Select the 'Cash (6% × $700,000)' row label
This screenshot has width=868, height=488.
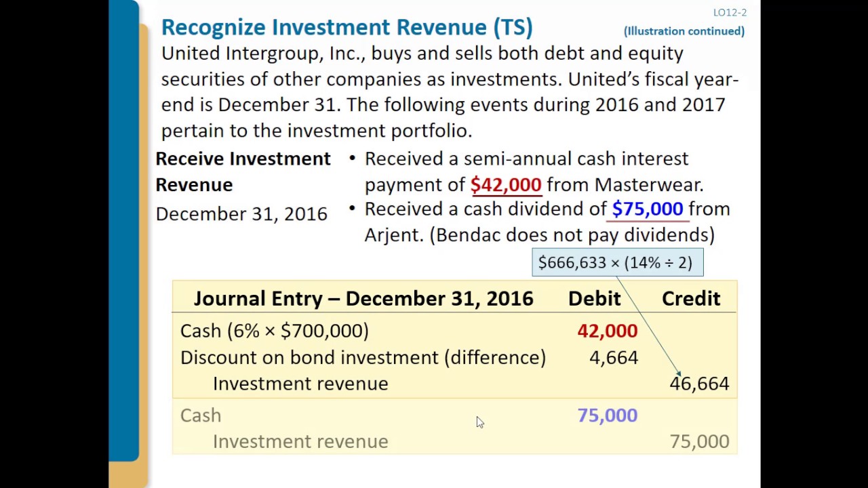(x=275, y=331)
